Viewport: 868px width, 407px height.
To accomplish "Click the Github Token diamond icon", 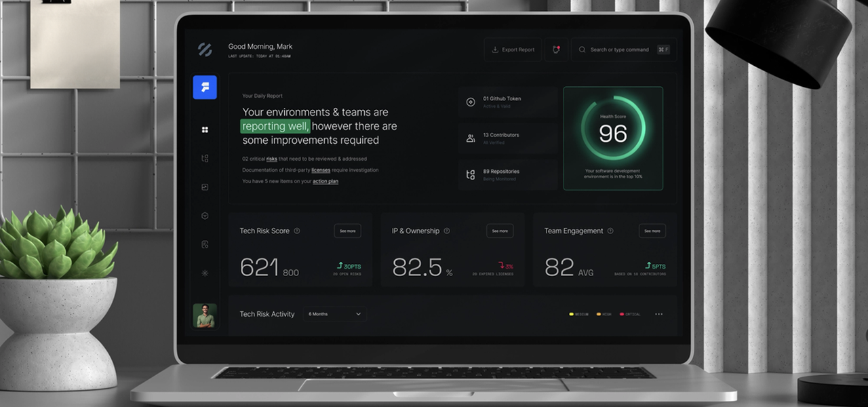I will pos(471,102).
